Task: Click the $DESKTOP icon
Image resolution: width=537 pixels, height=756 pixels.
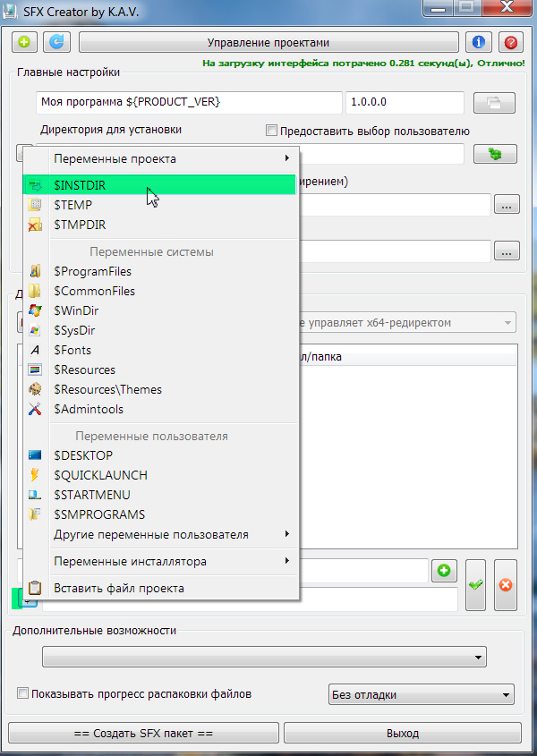Action: pos(35,455)
